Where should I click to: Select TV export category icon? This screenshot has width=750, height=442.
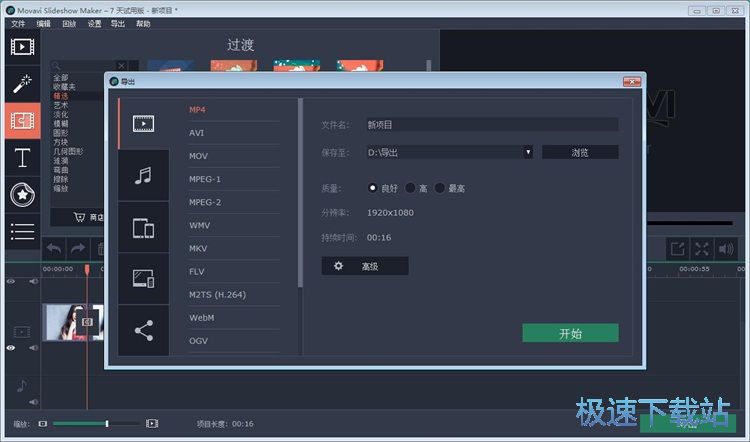click(x=143, y=278)
